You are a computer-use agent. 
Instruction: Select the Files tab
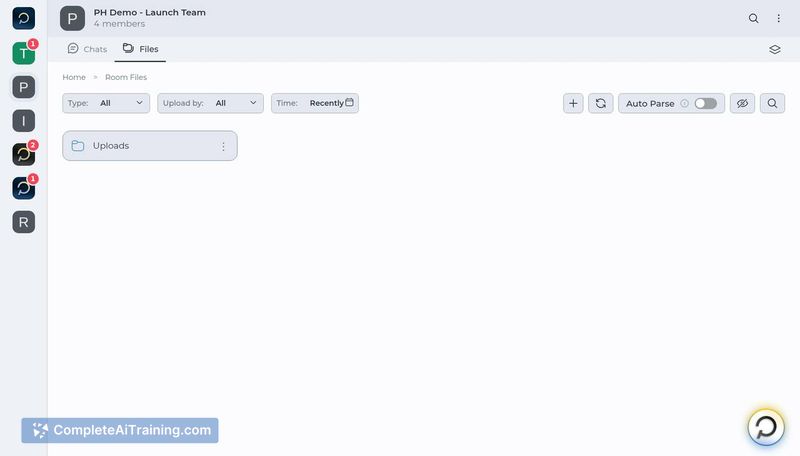coord(140,49)
